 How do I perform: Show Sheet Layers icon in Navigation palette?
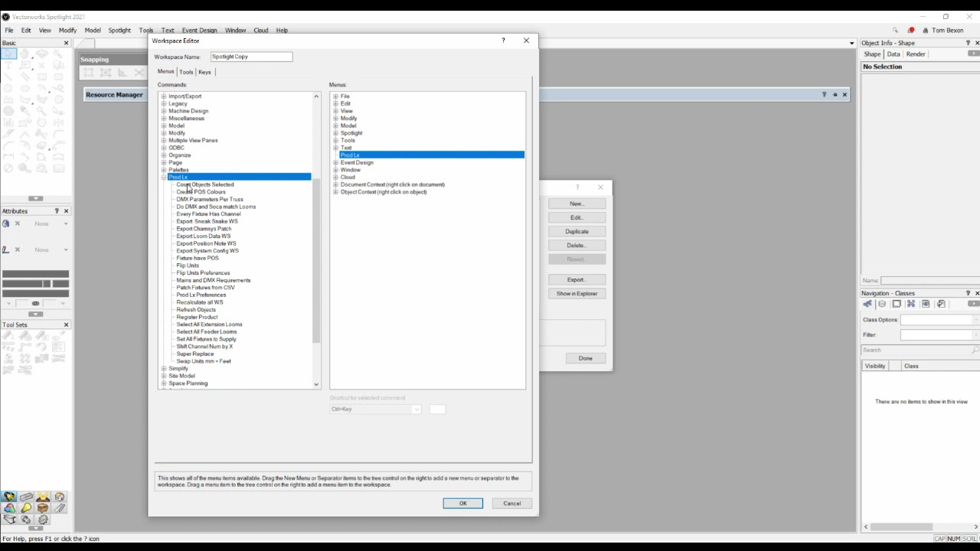[897, 304]
